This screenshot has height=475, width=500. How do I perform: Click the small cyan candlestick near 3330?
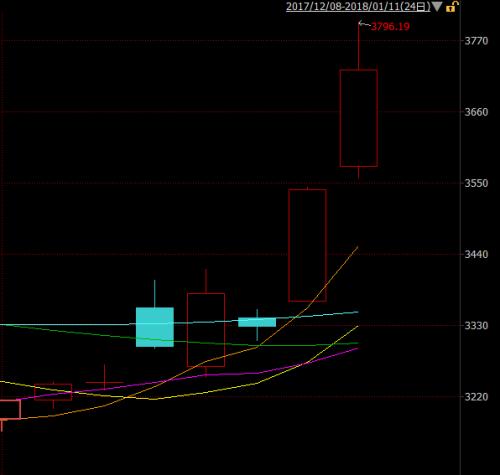(x=257, y=322)
